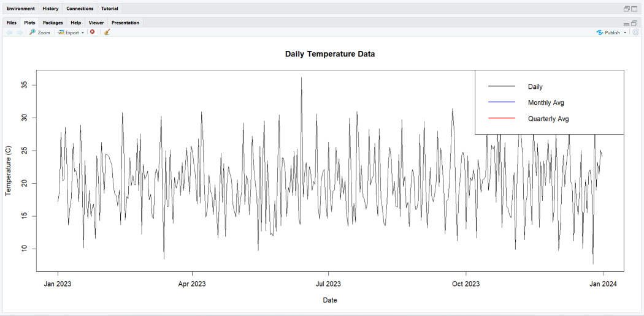Viewport: 644px width, 316px height.
Task: Maximize the Environment pane
Action: 635,9
